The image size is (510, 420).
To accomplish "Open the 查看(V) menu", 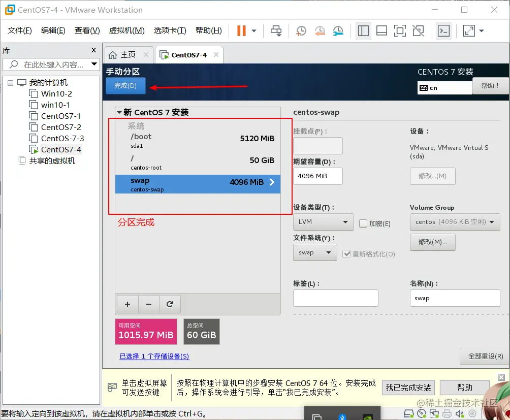I will click(x=87, y=30).
